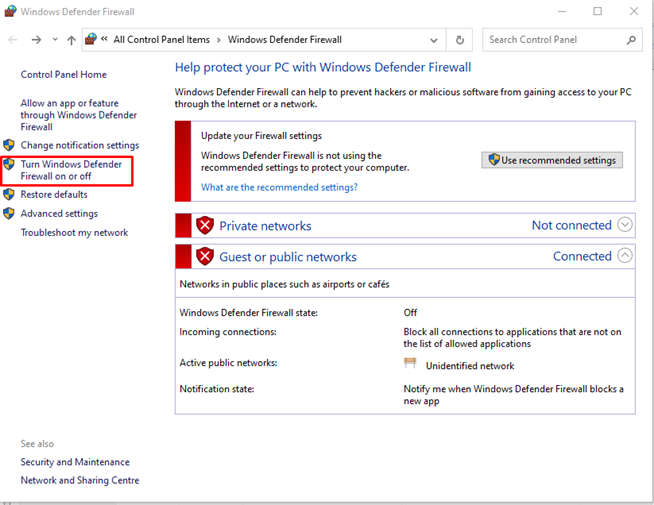Open Allow an app or feature link
The height and width of the screenshot is (505, 654).
[79, 115]
